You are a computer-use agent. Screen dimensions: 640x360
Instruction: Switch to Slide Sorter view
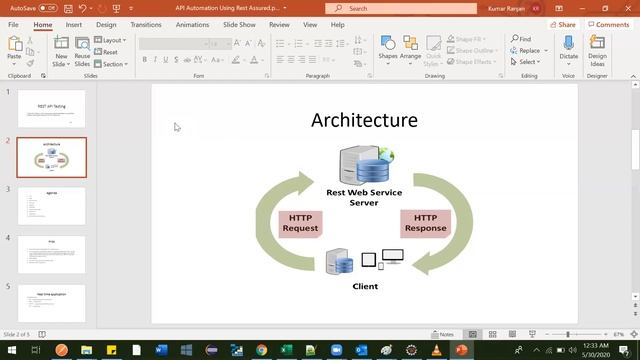(493, 334)
